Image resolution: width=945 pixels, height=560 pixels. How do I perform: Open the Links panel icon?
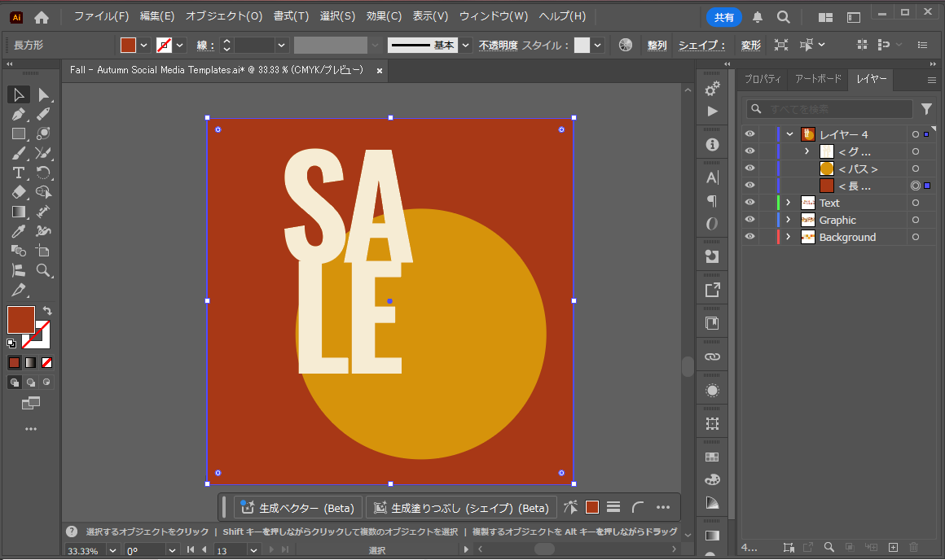[x=712, y=357]
